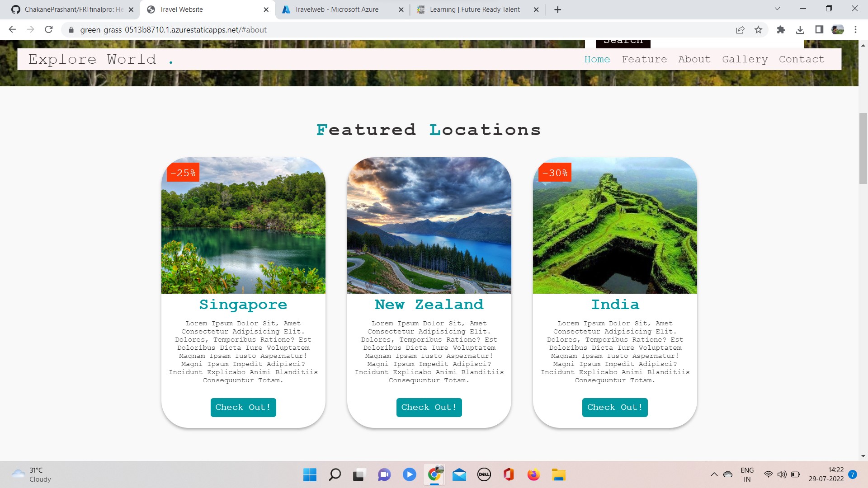The width and height of the screenshot is (868, 488).
Task: Open File Explorer from taskbar
Action: (558, 474)
